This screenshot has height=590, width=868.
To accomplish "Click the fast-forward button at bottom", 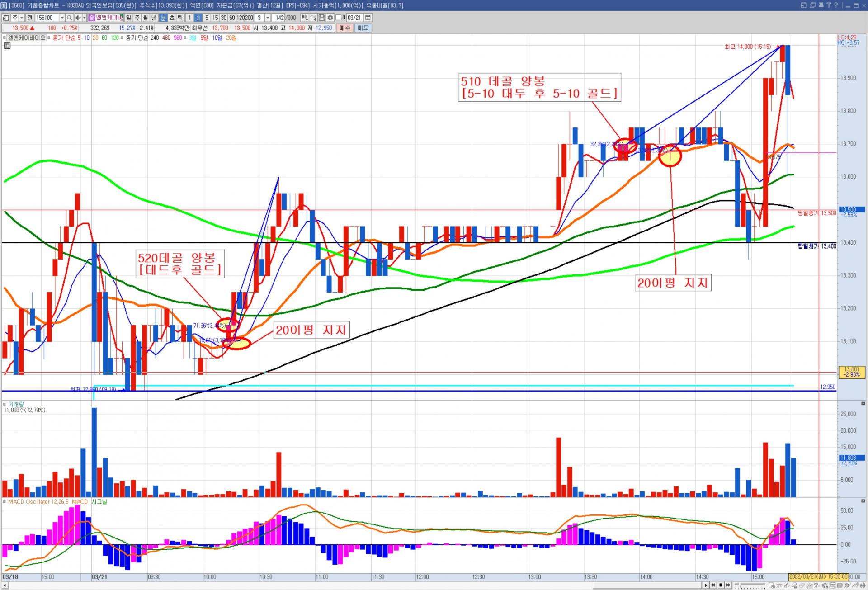I will click(728, 585).
